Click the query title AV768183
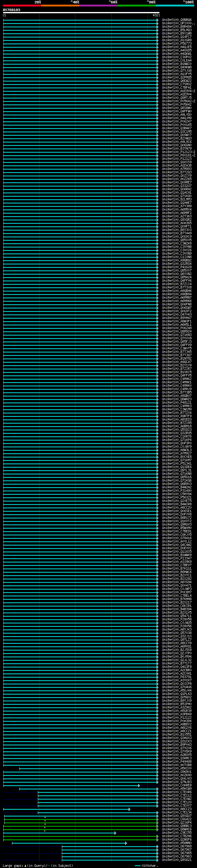This screenshot has height=868, width=197. click(x=11, y=10)
